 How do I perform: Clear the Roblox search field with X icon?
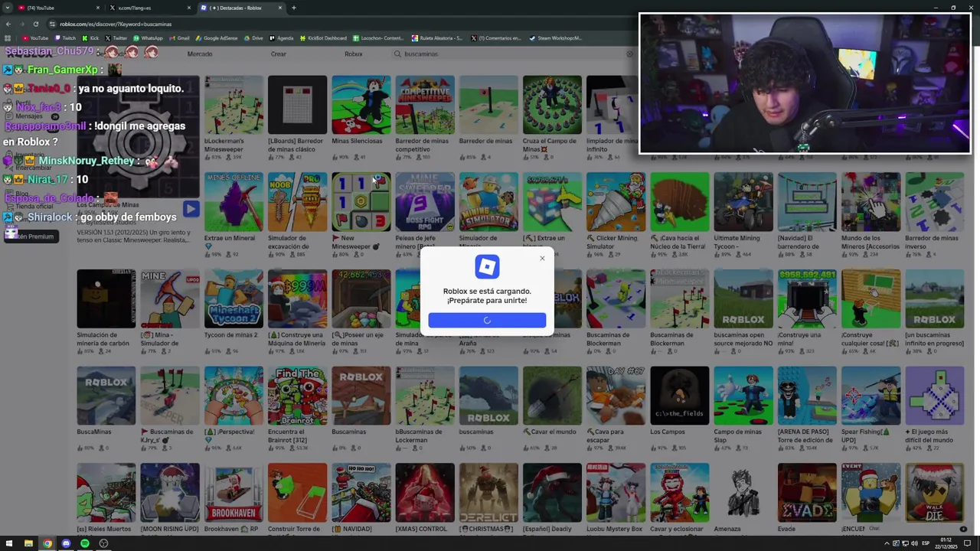[x=630, y=54]
